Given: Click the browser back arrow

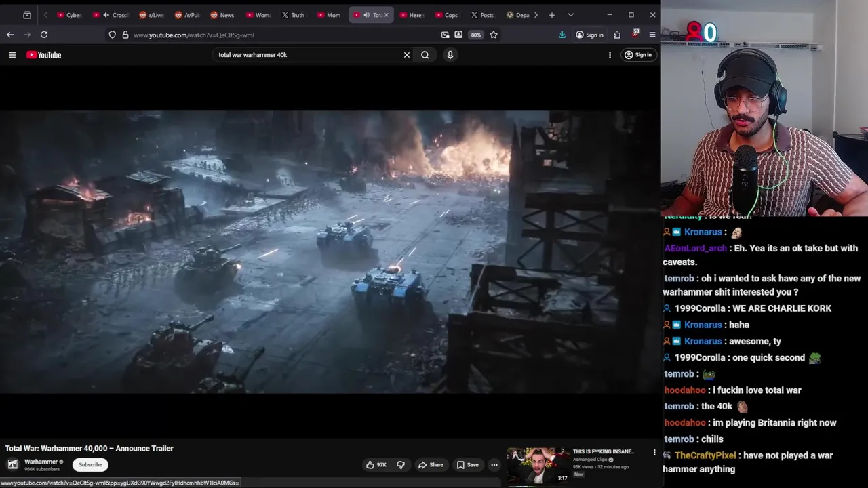Looking at the screenshot, I should pyautogui.click(x=10, y=35).
